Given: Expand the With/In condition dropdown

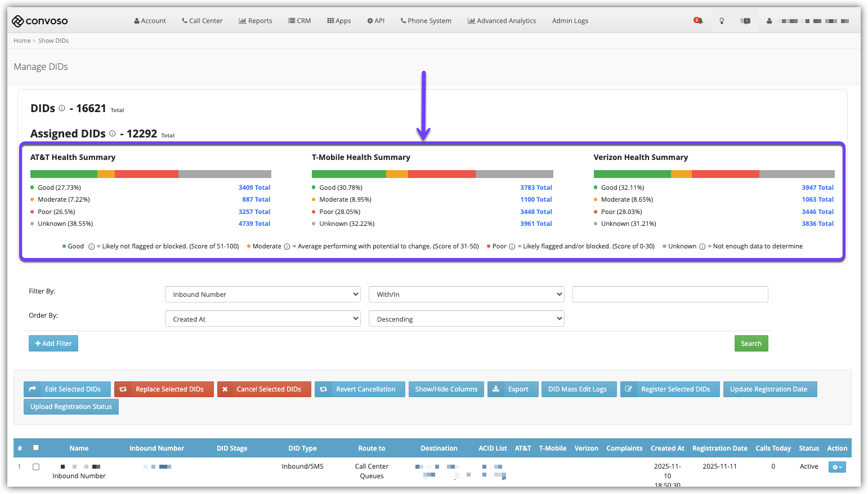Looking at the screenshot, I should coord(466,294).
